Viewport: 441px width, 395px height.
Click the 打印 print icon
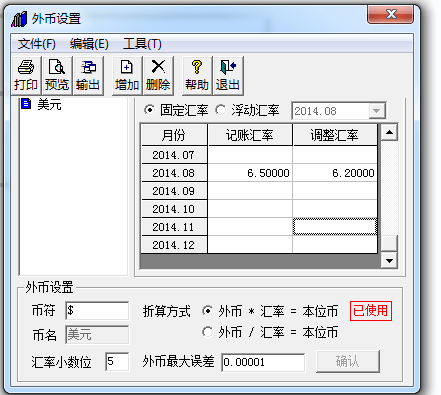pyautogui.click(x=26, y=76)
